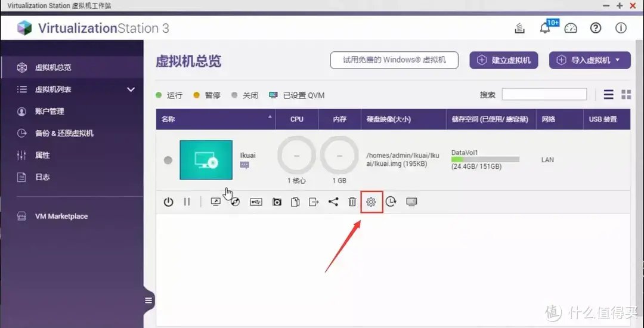Viewport: 644px width, 328px height.
Task: Open 导入虚拟机 dropdown button
Action: (x=590, y=60)
